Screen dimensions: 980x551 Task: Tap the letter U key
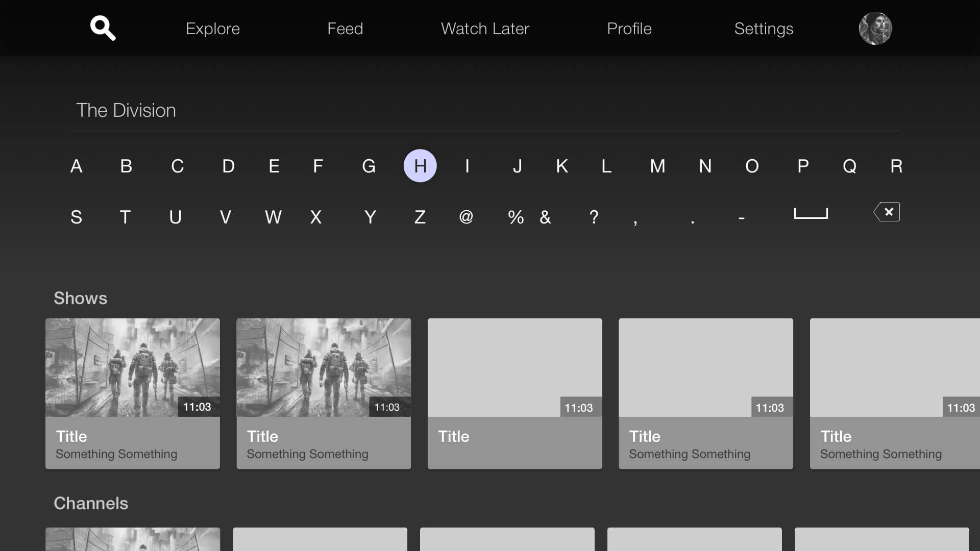click(175, 217)
